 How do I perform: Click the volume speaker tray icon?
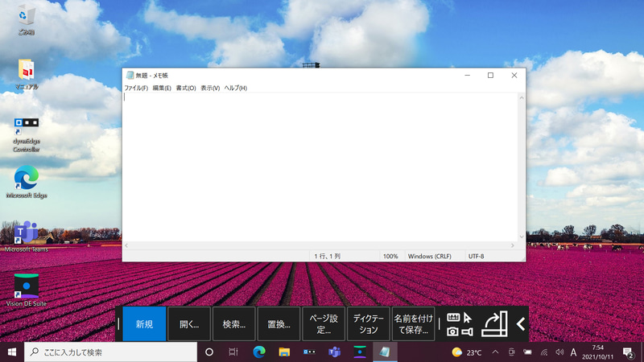click(x=559, y=352)
